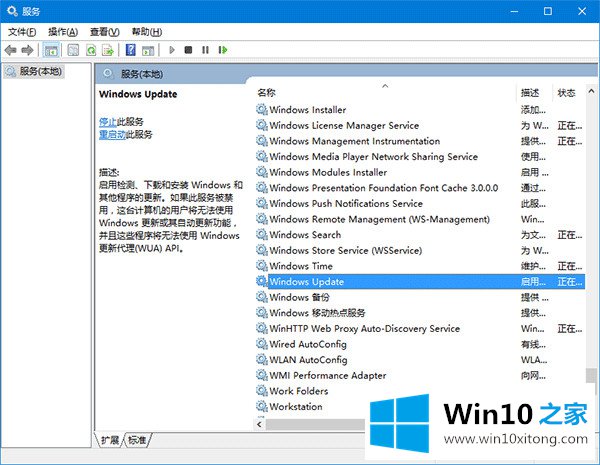600x465 pixels.
Task: Select Windows License Manager Service row
Action: click(420, 126)
